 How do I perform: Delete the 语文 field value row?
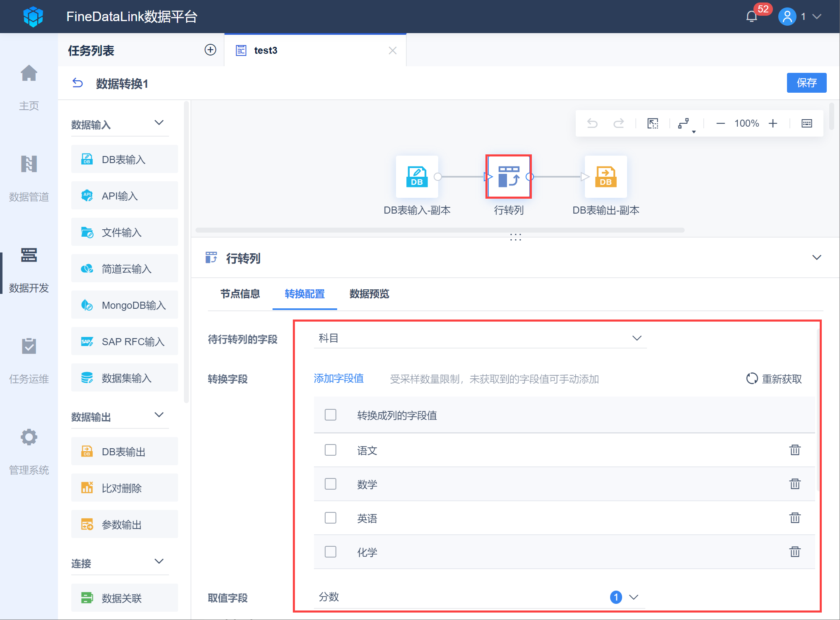click(x=794, y=450)
